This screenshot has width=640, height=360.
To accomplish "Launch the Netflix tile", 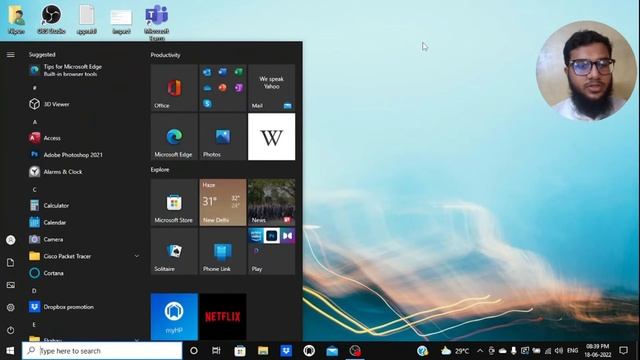I will 223,317.
